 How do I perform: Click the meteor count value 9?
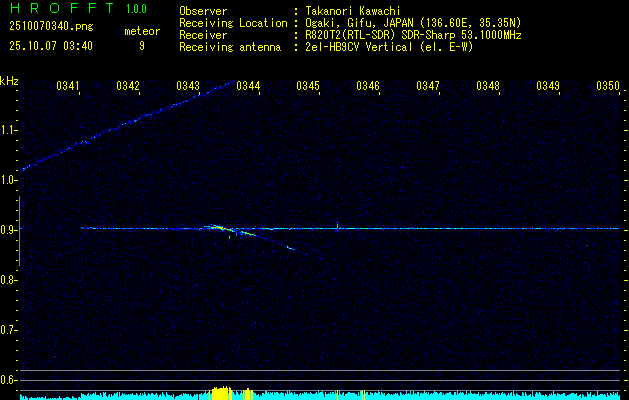coord(142,46)
